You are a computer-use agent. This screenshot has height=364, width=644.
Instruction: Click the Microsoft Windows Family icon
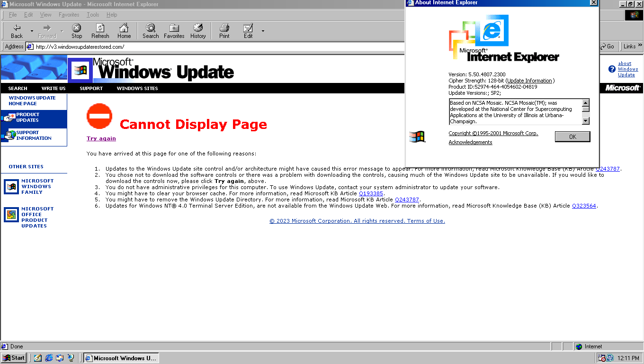pyautogui.click(x=11, y=187)
